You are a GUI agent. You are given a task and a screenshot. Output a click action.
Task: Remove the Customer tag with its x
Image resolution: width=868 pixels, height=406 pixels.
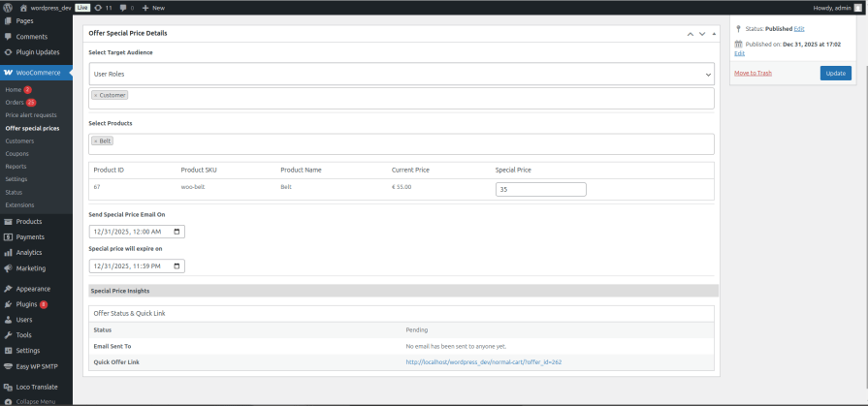click(x=95, y=95)
